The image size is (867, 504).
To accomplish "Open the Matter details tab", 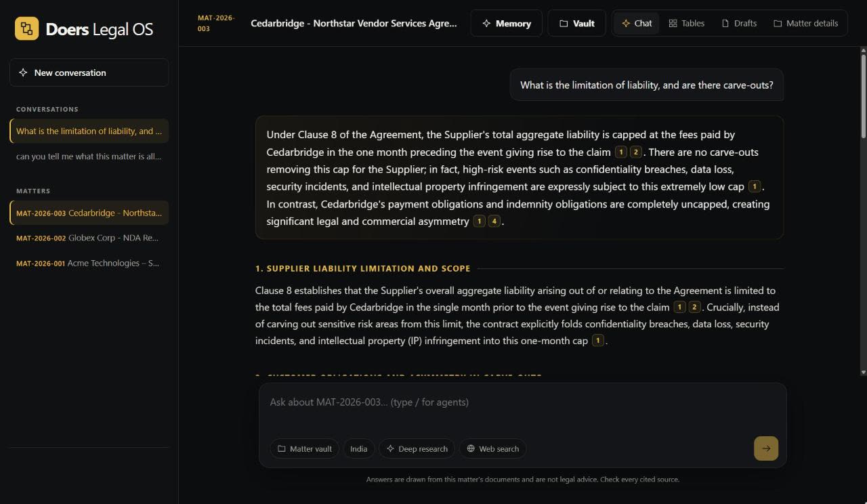I will click(x=805, y=23).
